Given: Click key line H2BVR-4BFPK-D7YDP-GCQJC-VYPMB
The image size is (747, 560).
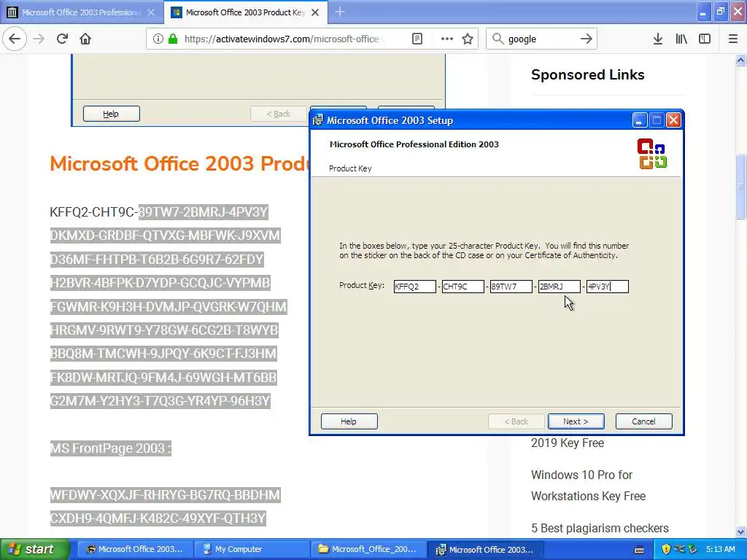Looking at the screenshot, I should [160, 283].
